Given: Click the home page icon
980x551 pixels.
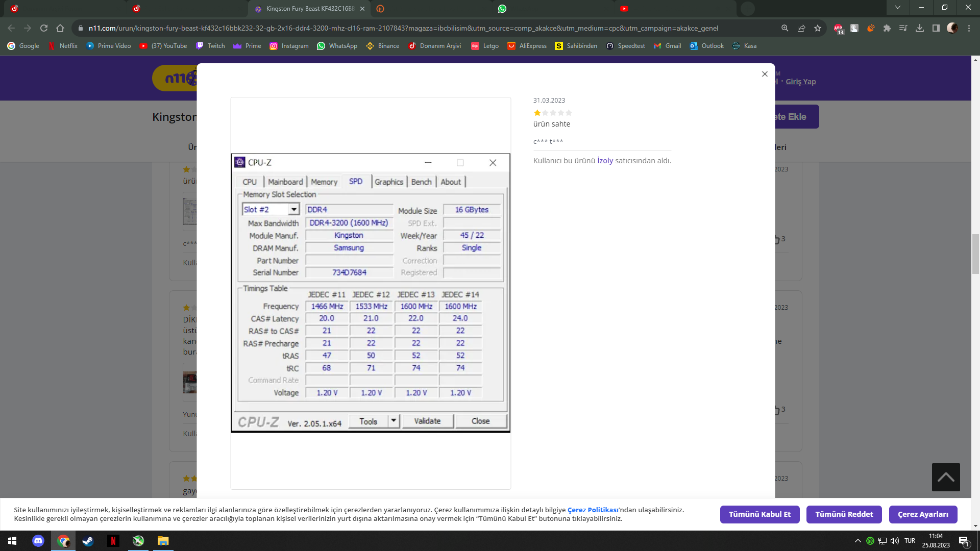Looking at the screenshot, I should click(x=60, y=29).
